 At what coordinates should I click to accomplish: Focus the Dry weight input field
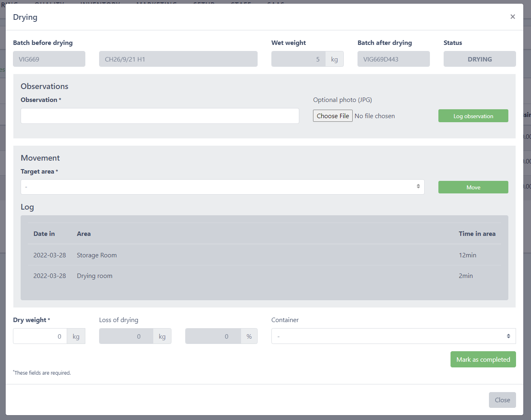point(40,336)
